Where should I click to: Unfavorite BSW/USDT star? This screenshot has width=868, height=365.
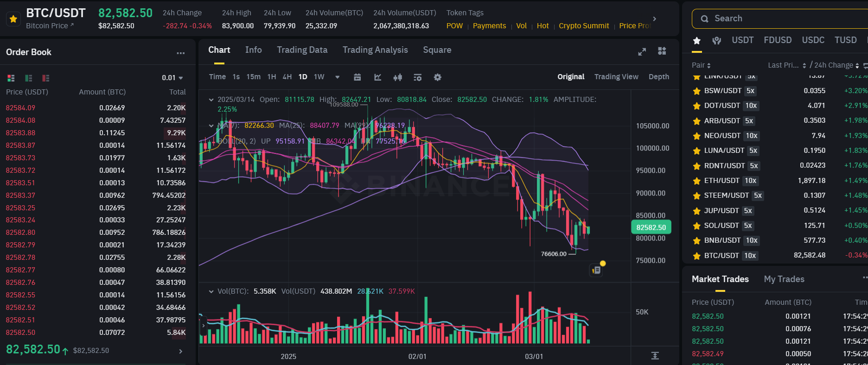(696, 91)
